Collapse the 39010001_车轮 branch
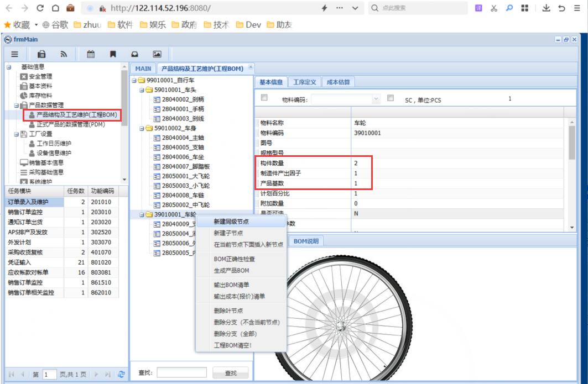588x384 pixels. [x=142, y=215]
